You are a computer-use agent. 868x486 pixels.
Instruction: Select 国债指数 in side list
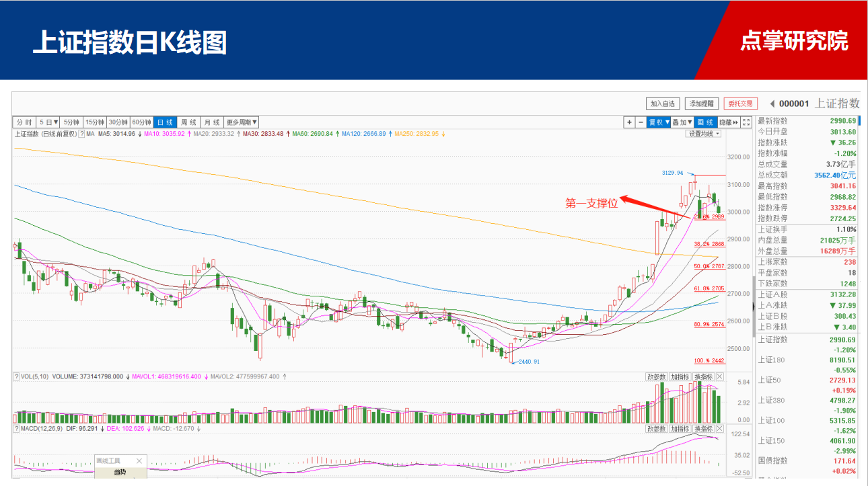pyautogui.click(x=807, y=465)
